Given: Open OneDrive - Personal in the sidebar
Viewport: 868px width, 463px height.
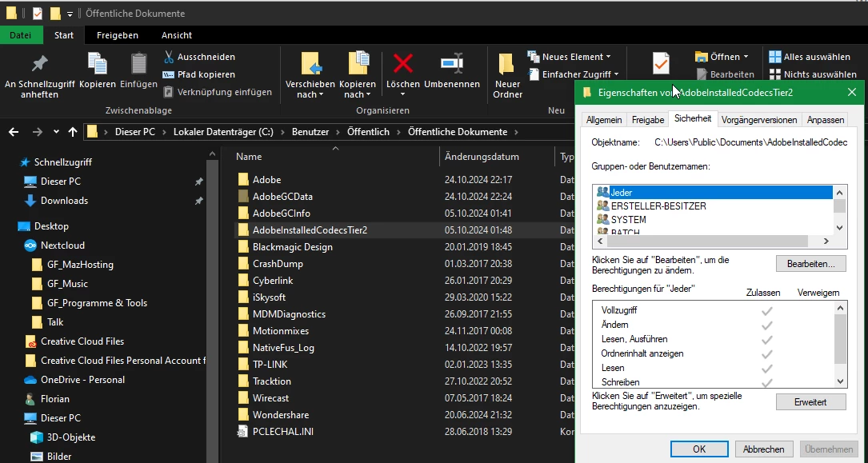Looking at the screenshot, I should click(x=82, y=380).
